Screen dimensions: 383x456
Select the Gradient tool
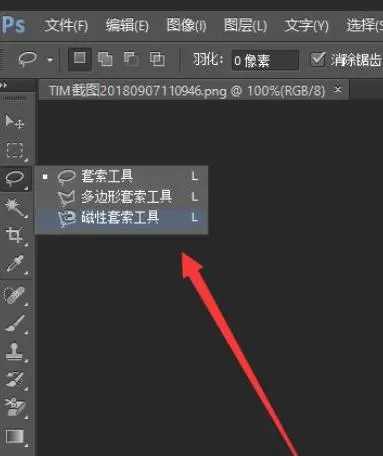15,437
